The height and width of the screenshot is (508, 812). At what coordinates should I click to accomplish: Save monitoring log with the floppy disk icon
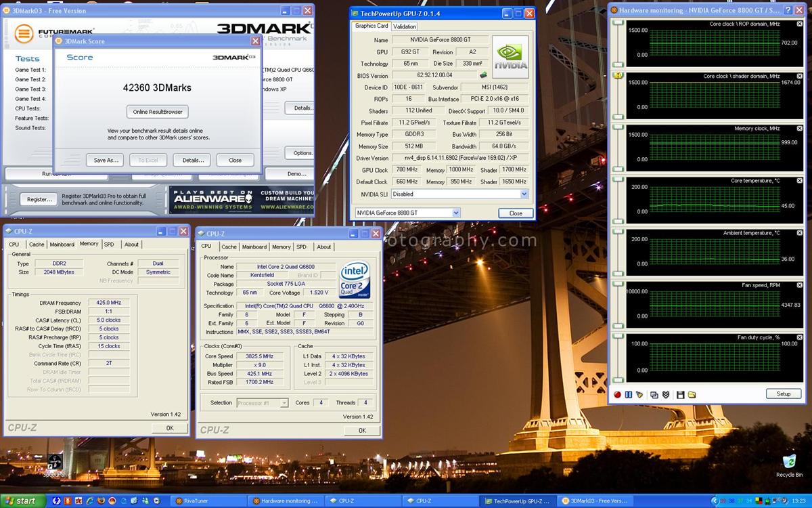681,394
